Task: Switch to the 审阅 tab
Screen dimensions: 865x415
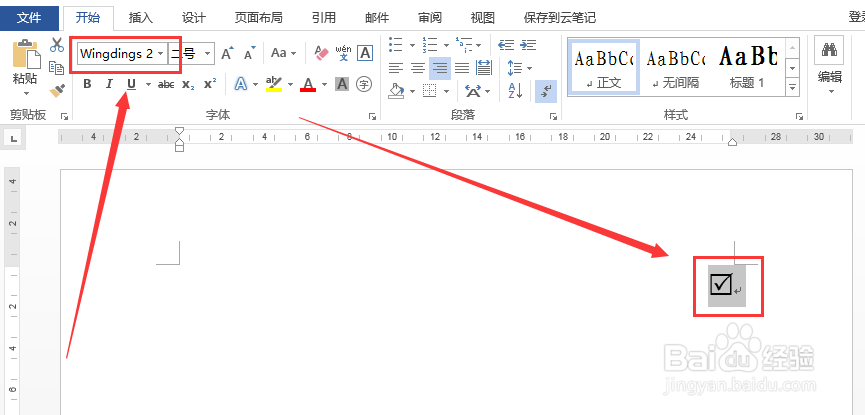Action: [430, 18]
